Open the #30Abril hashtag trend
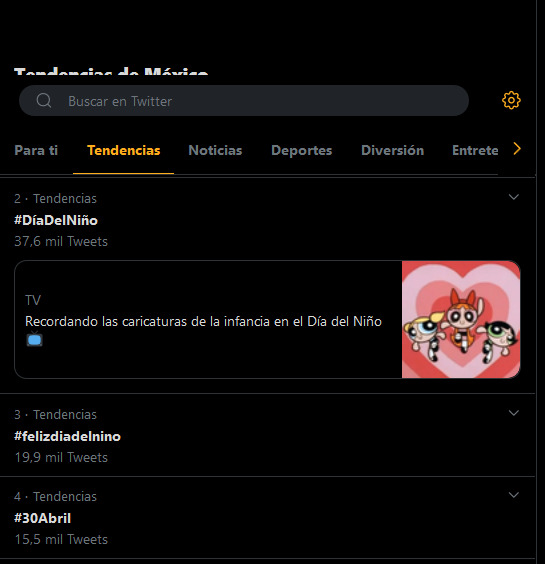545x564 pixels. click(42, 518)
